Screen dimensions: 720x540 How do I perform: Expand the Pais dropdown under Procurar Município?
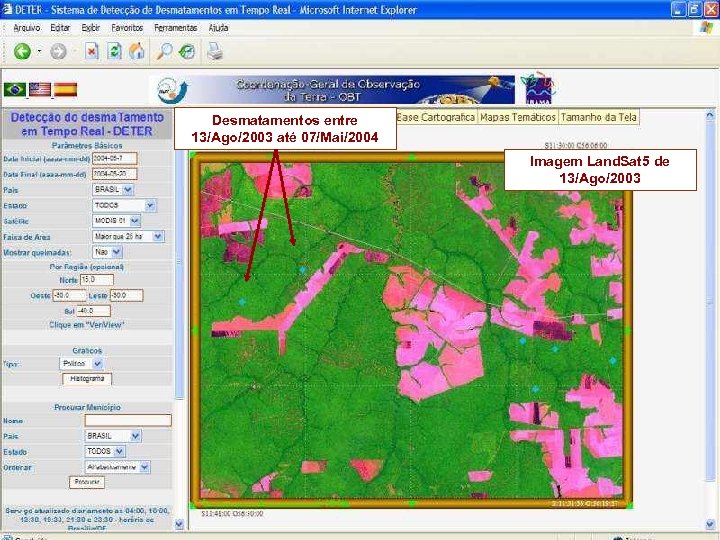click(x=135, y=436)
